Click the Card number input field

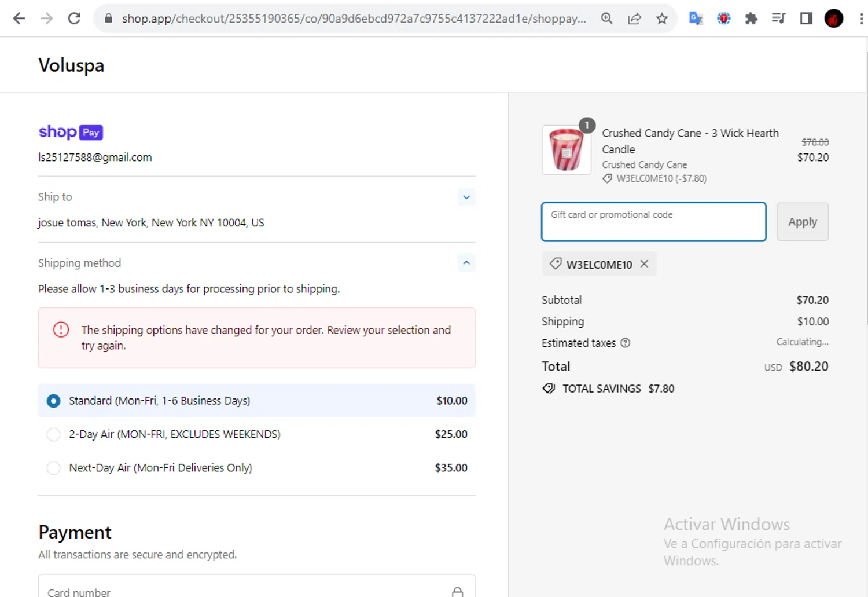point(257,586)
